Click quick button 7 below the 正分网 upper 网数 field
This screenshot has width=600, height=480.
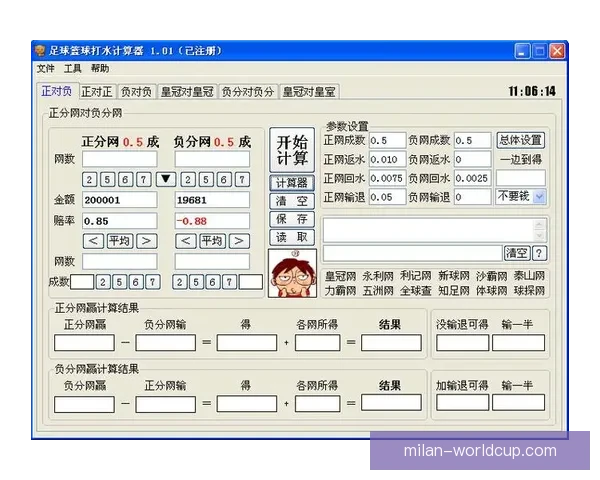pyautogui.click(x=143, y=180)
